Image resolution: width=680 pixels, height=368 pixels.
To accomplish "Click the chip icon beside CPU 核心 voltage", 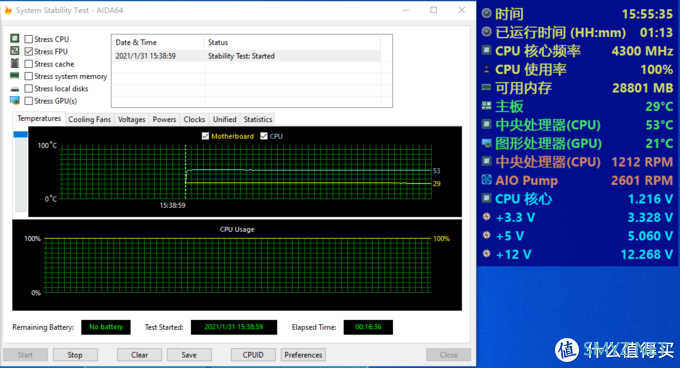I will pos(487,199).
